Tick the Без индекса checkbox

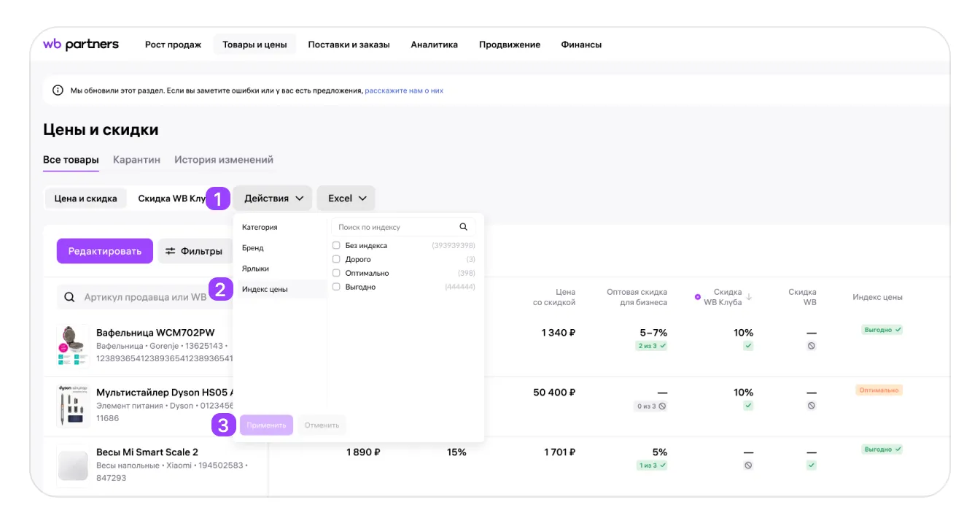[x=336, y=245]
